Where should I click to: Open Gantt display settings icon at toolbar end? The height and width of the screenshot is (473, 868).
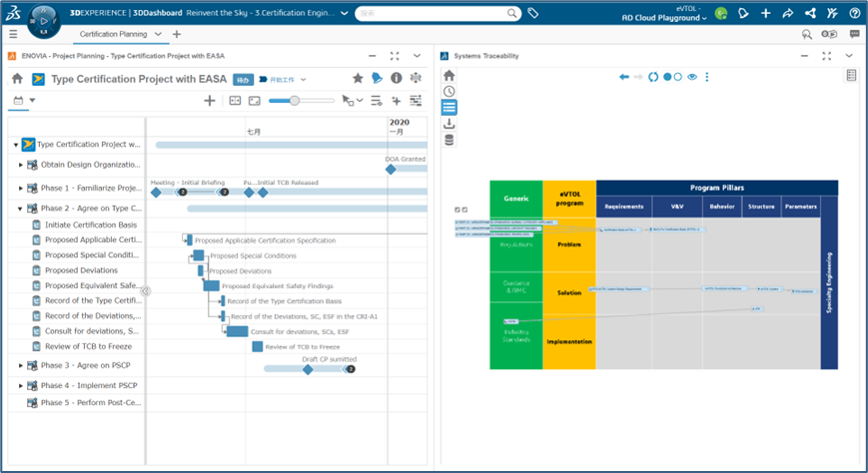tap(416, 101)
